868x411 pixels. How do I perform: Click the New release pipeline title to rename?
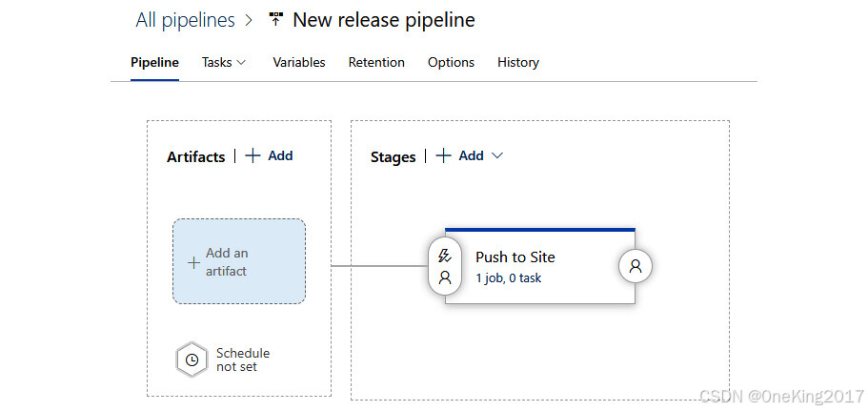(x=383, y=20)
